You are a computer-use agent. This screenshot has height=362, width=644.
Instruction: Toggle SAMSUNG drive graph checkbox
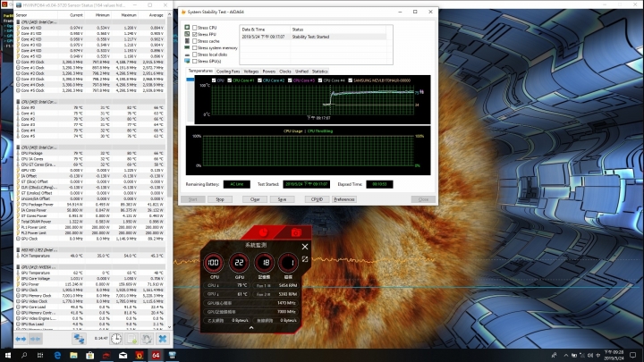coord(351,80)
